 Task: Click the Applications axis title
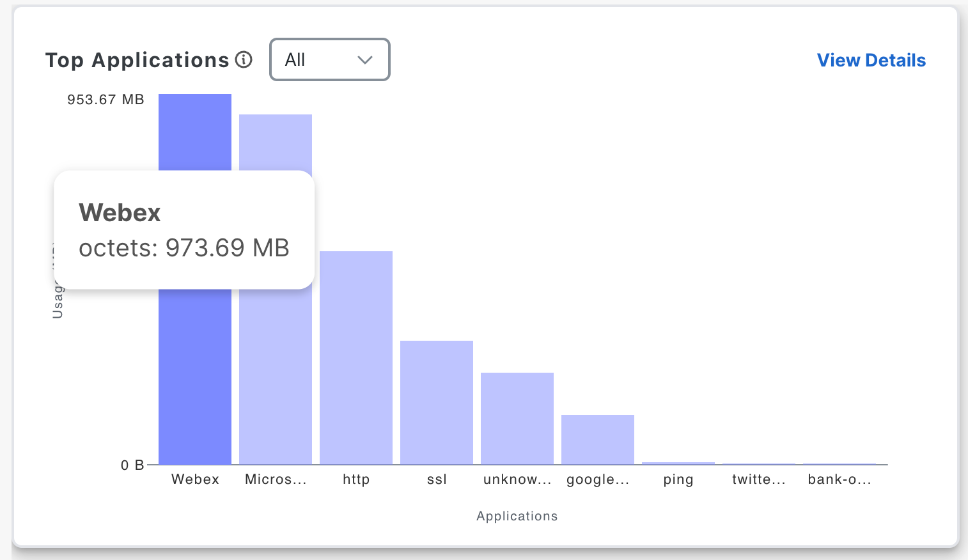517,517
